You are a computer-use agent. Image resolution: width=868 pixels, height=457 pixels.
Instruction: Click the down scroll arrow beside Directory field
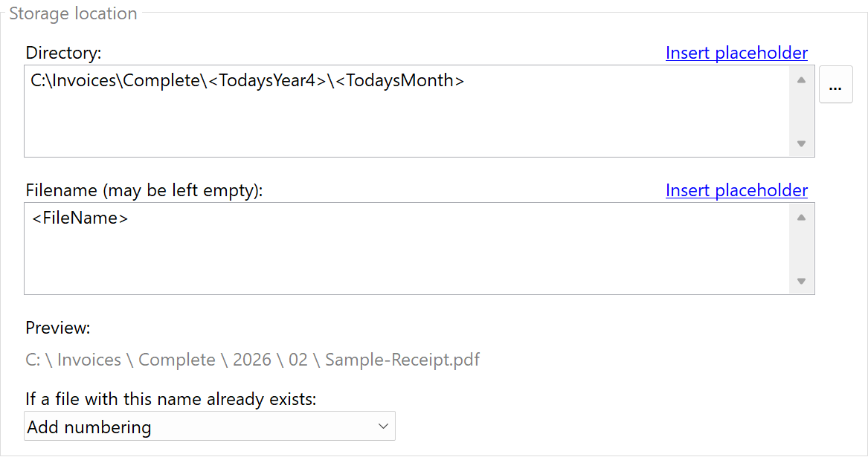coord(801,143)
